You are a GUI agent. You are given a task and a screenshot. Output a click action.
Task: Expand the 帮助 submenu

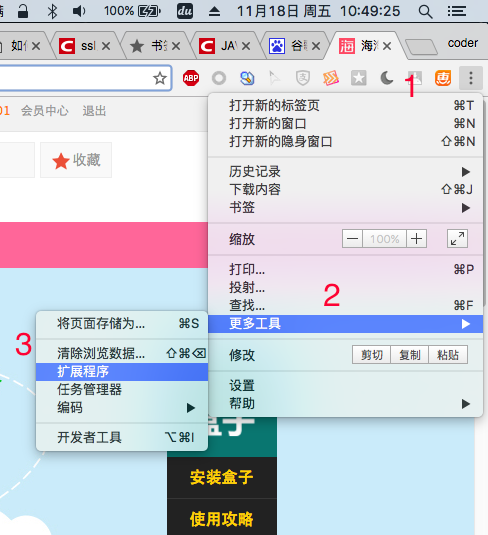point(345,404)
